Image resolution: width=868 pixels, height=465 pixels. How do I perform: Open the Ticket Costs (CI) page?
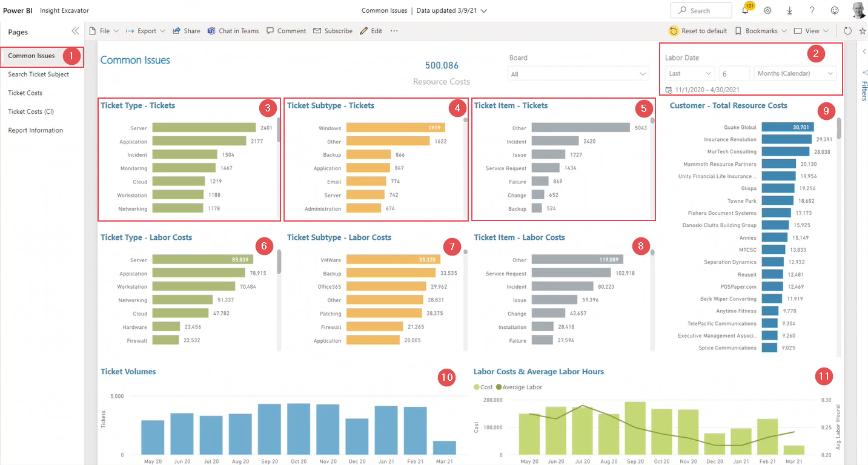pyautogui.click(x=31, y=111)
